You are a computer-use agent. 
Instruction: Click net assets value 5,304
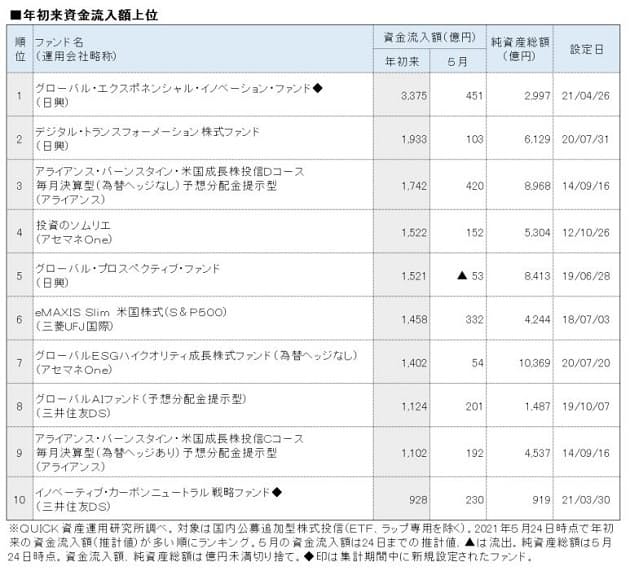537,233
